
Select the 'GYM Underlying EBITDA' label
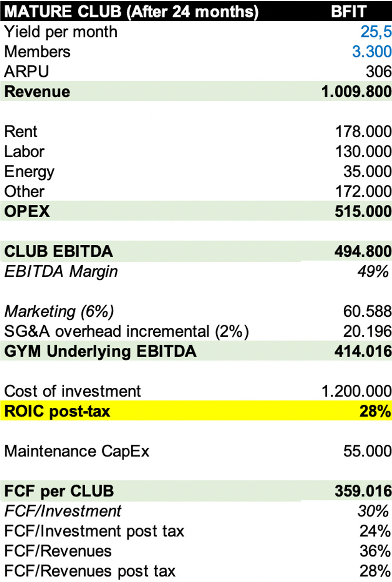coord(100,351)
